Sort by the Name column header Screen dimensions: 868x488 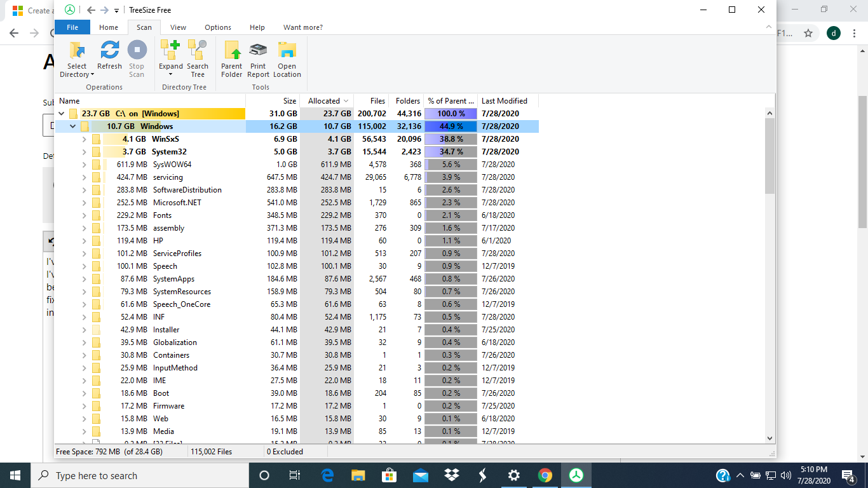[x=151, y=101]
